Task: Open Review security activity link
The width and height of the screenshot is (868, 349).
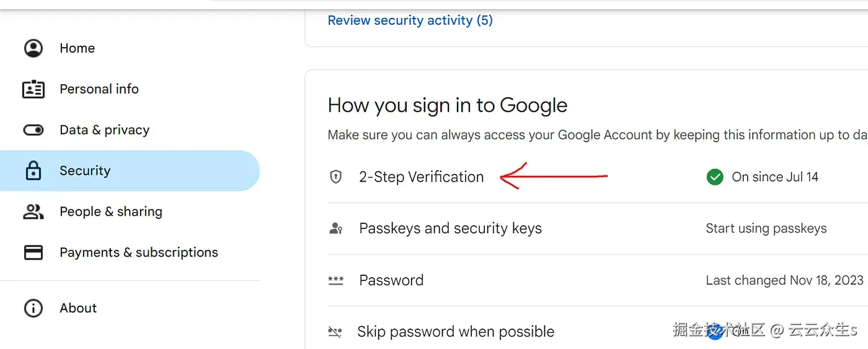Action: click(410, 20)
